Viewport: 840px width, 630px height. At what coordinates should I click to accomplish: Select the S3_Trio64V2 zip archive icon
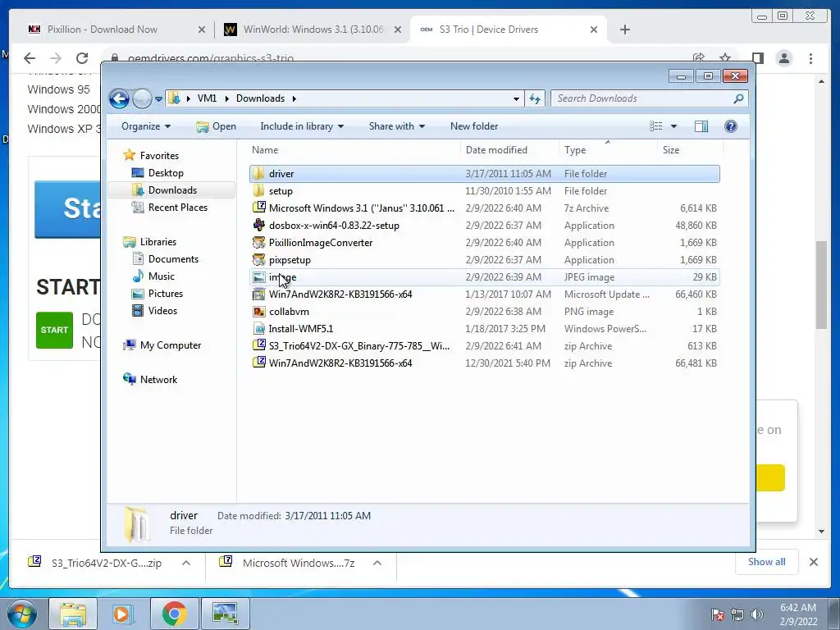tap(258, 345)
